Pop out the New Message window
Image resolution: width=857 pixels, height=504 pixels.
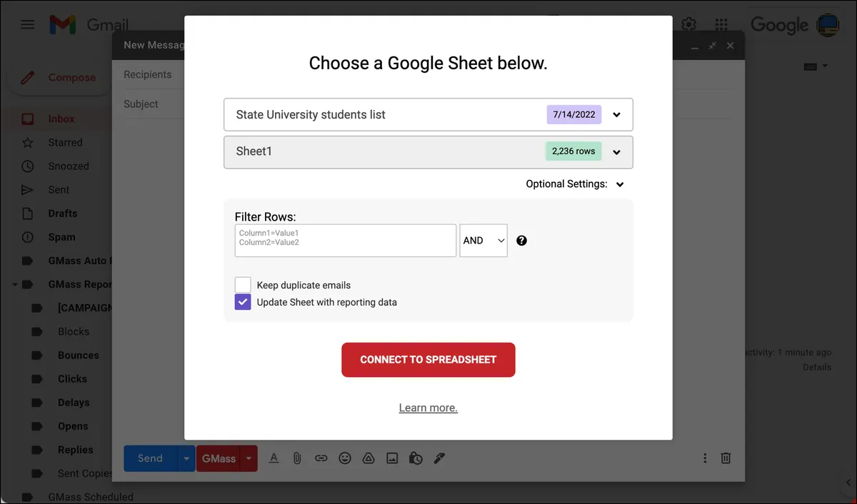(712, 45)
